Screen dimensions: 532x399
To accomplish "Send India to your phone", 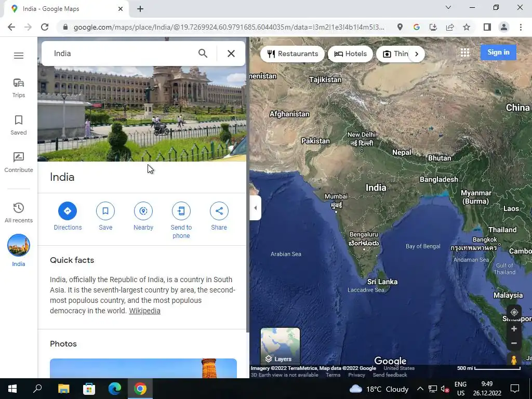I will click(181, 220).
